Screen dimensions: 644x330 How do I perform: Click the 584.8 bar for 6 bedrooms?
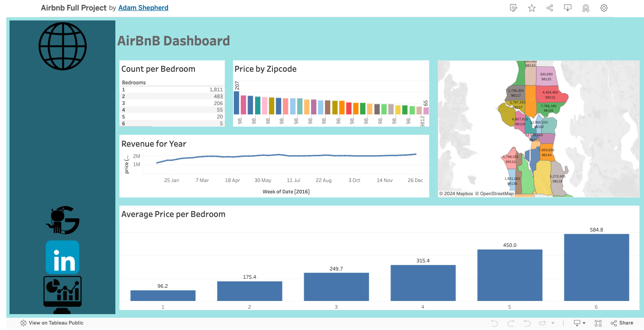pyautogui.click(x=596, y=268)
